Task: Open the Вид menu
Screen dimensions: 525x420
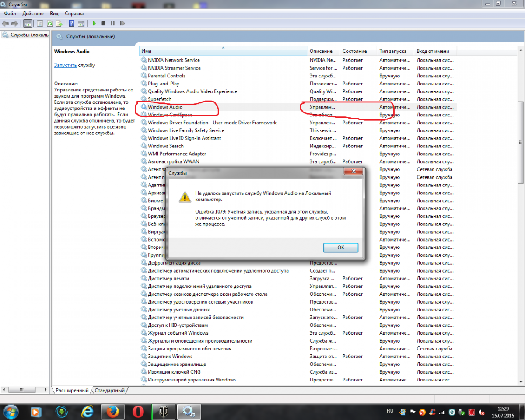Action: (54, 14)
